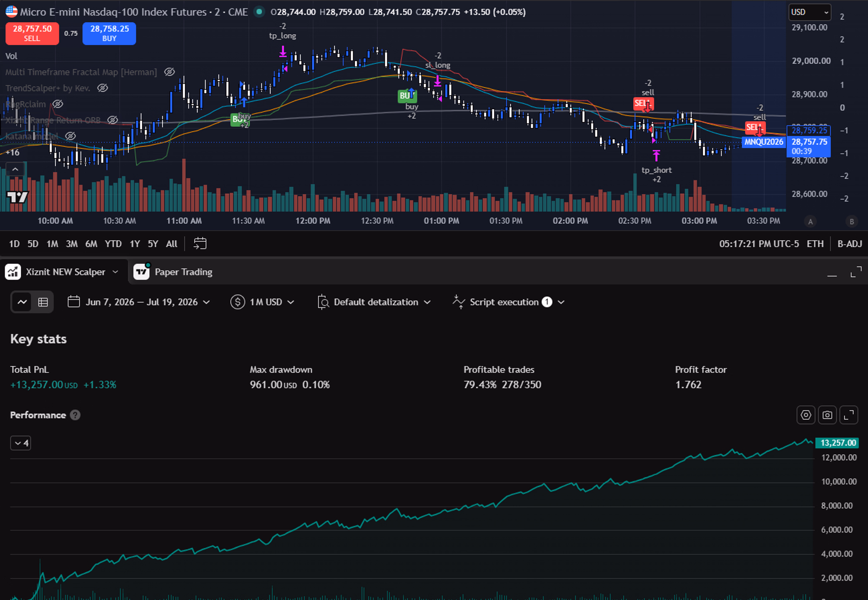The image size is (868, 600).
Task: Select the 1M time range
Action: [52, 244]
